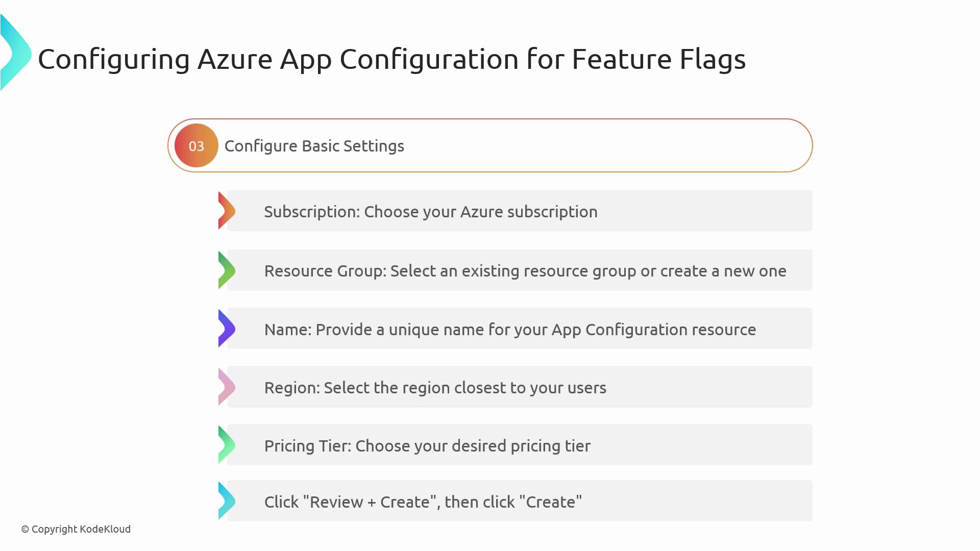Click the pink chevron beside Region

pyautogui.click(x=226, y=387)
